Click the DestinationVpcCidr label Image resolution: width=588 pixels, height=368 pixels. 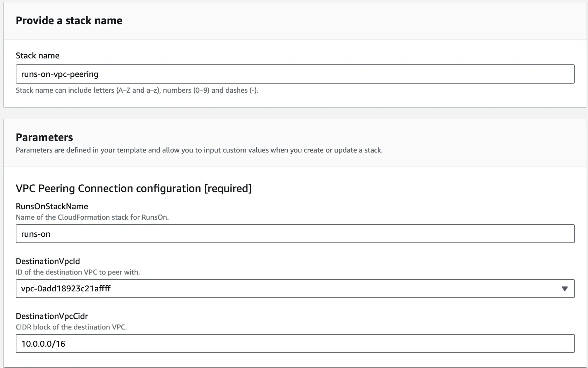52,316
